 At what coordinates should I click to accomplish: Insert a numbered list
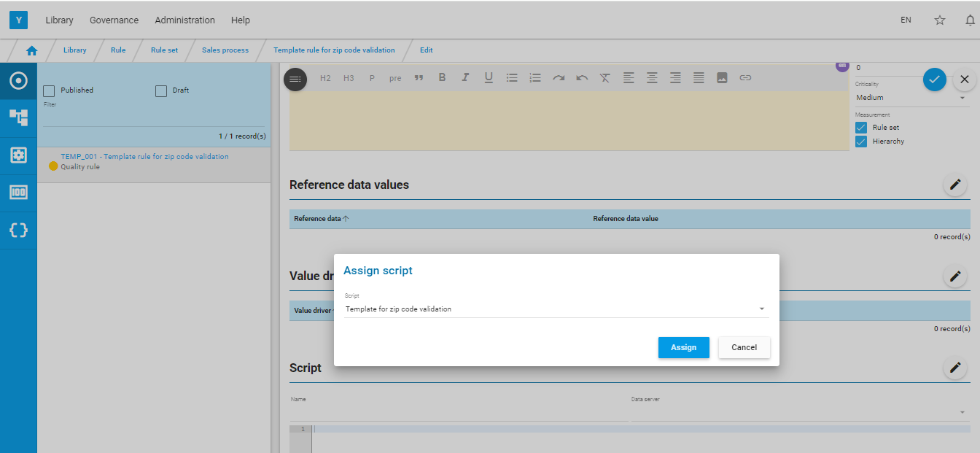click(535, 77)
